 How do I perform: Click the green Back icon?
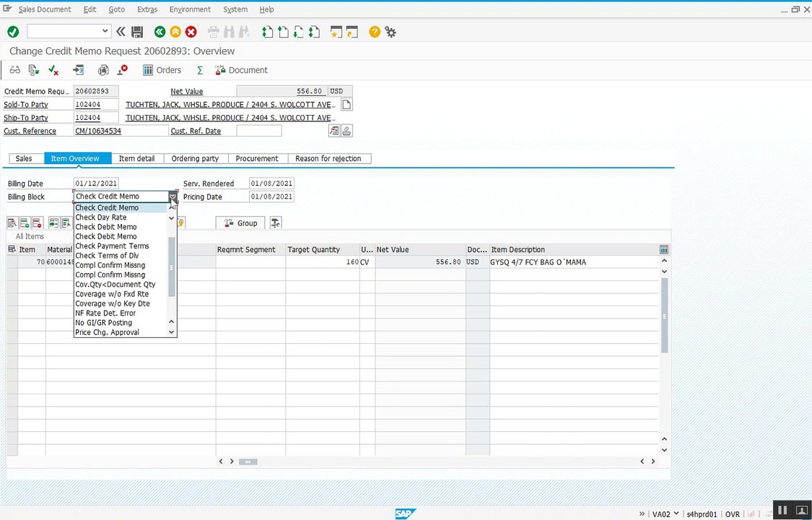point(160,32)
